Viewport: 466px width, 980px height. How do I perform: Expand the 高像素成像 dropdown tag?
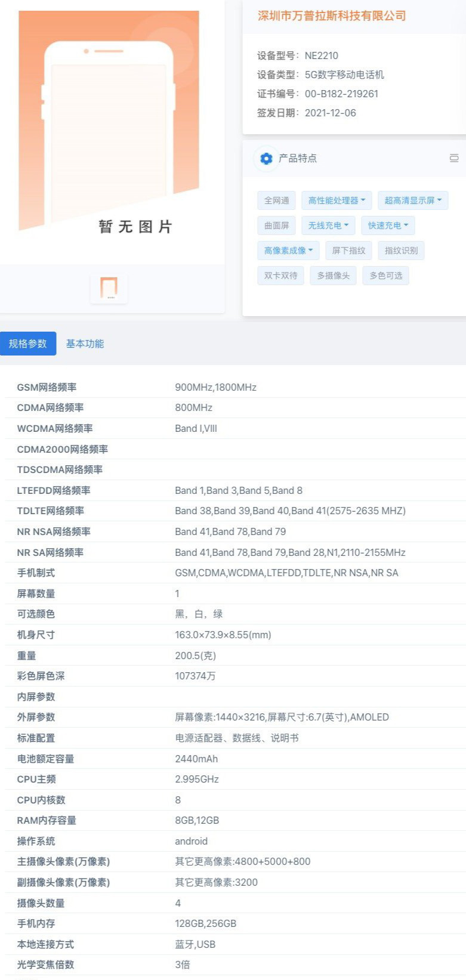289,251
